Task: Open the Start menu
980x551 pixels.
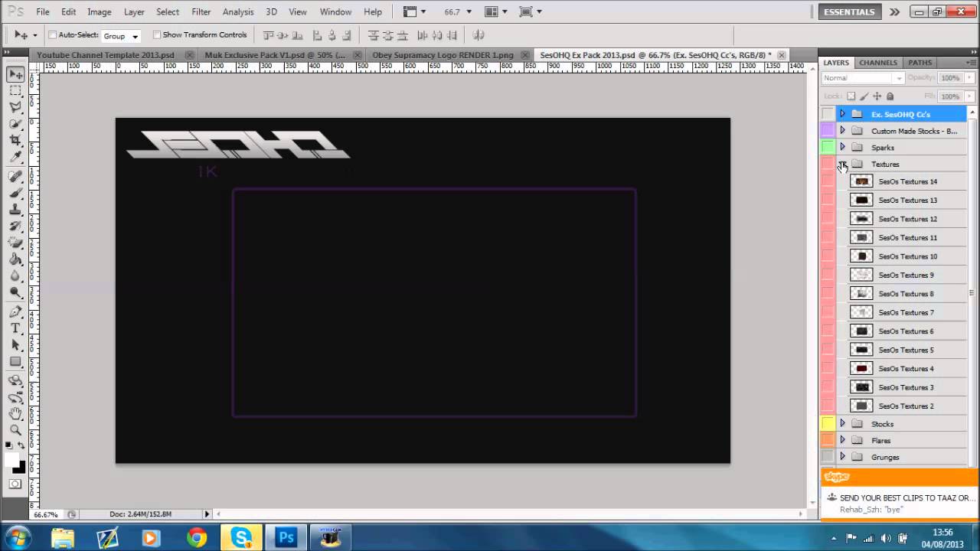Action: pyautogui.click(x=17, y=538)
